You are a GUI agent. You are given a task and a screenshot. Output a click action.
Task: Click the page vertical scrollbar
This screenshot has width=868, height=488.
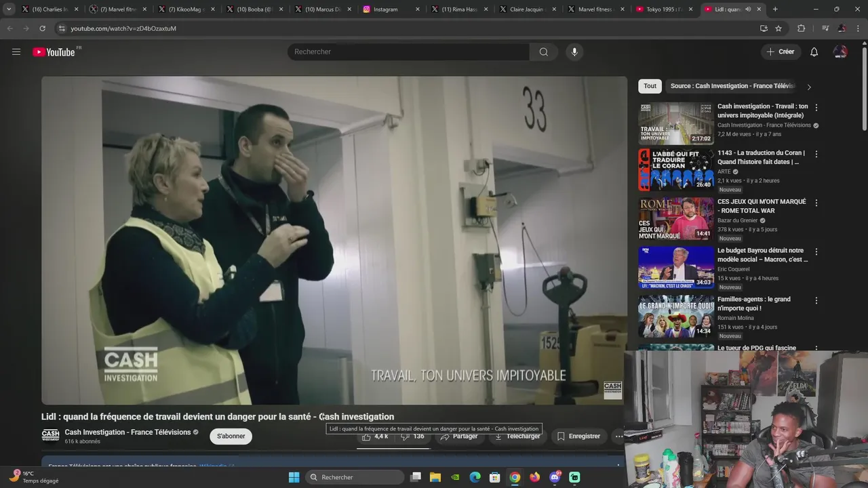coord(864,88)
